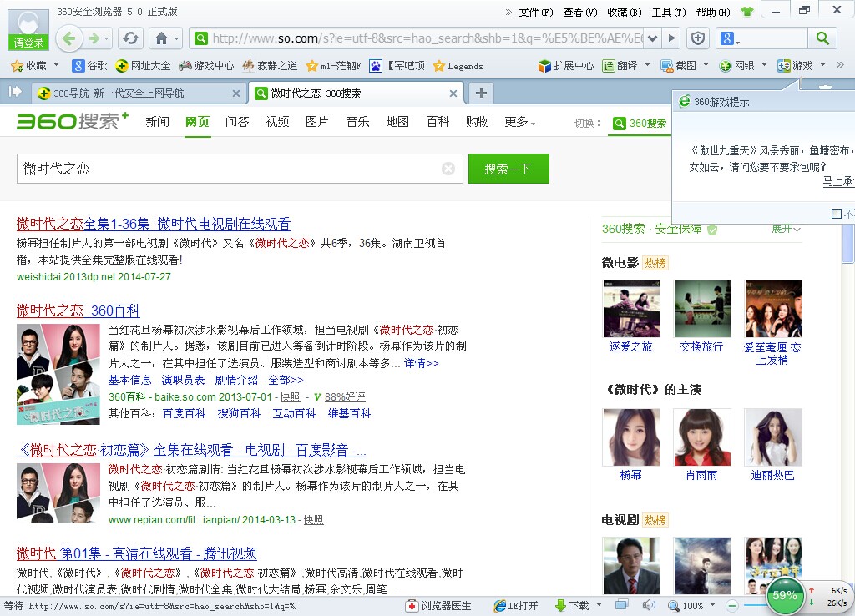Close the 360导航 tab
The height and width of the screenshot is (616, 855).
pyautogui.click(x=235, y=93)
